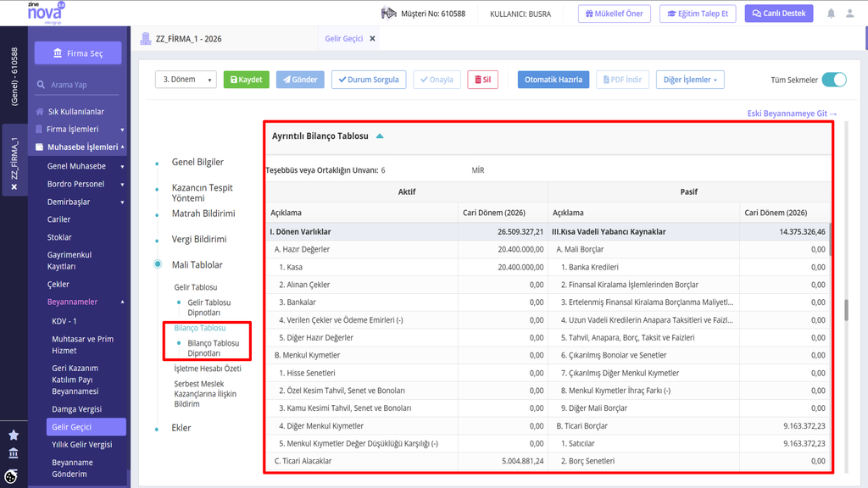Select Bilanço Tablosu Dipnotları step
Screen dimensions: 868x488
point(213,348)
